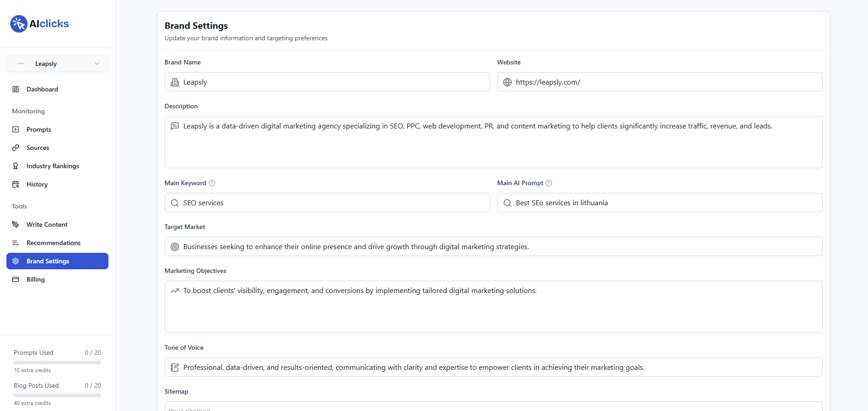The width and height of the screenshot is (868, 411).
Task: Edit the Marketing Objectives text area
Action: pyautogui.click(x=494, y=307)
